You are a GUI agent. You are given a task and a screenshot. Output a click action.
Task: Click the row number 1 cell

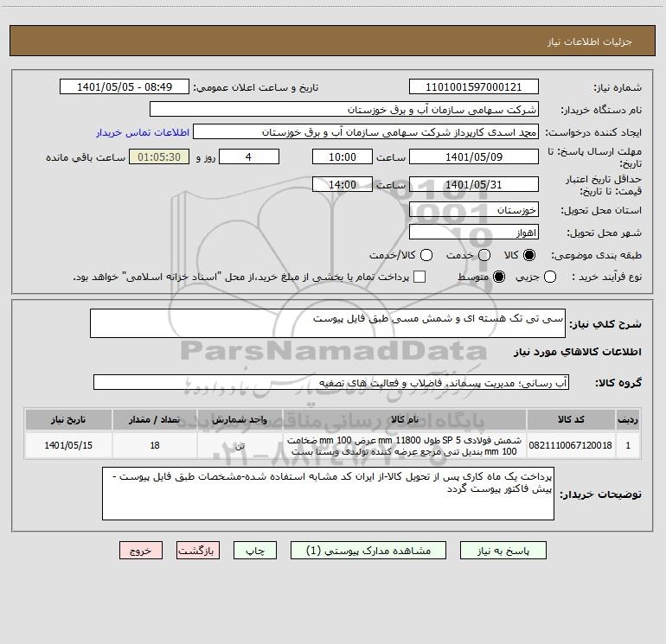pos(628,445)
